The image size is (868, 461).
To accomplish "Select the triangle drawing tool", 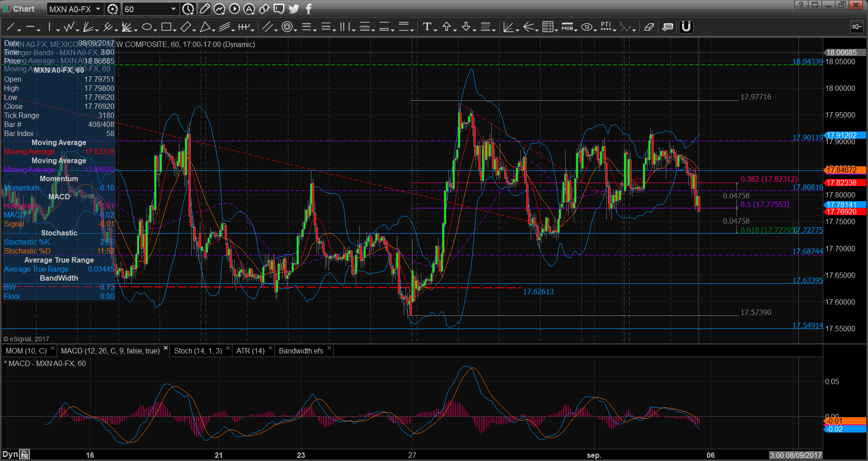I will (x=205, y=27).
